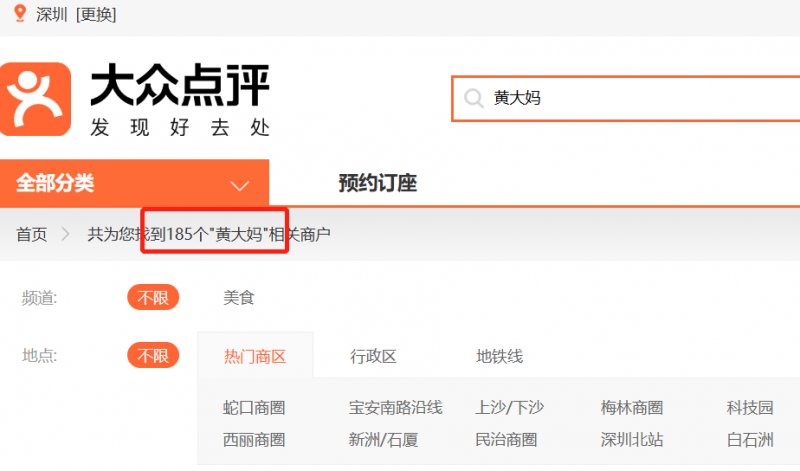Image resolution: width=800 pixels, height=471 pixels.
Task: Filter by 梅林商圈 area
Action: pos(632,408)
